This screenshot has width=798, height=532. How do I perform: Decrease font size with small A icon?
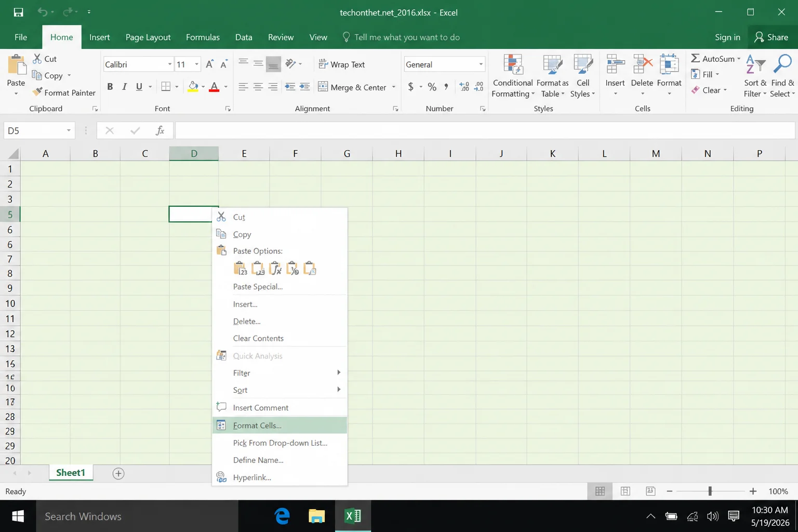click(x=224, y=64)
